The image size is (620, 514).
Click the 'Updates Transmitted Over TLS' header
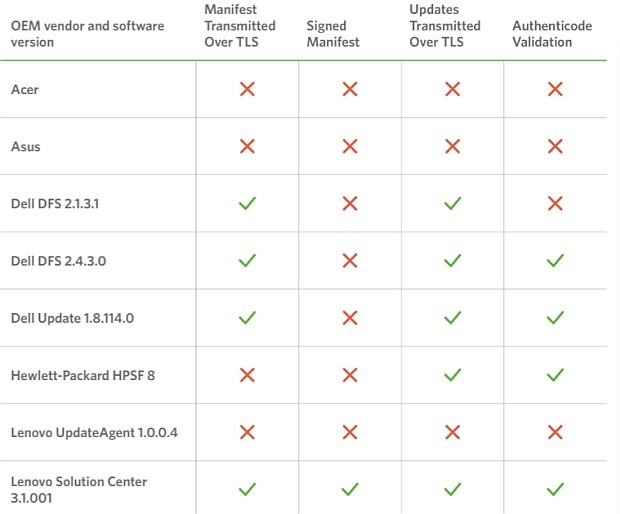coord(445,26)
